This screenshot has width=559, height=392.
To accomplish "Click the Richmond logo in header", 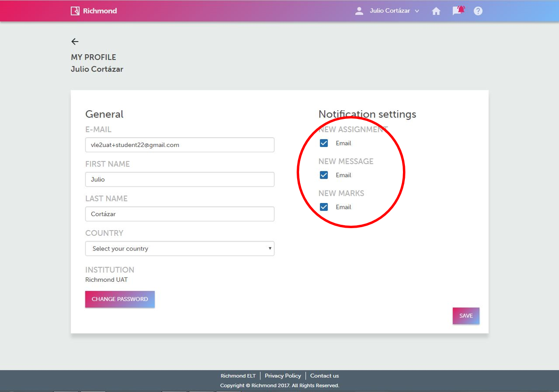I will (x=94, y=11).
